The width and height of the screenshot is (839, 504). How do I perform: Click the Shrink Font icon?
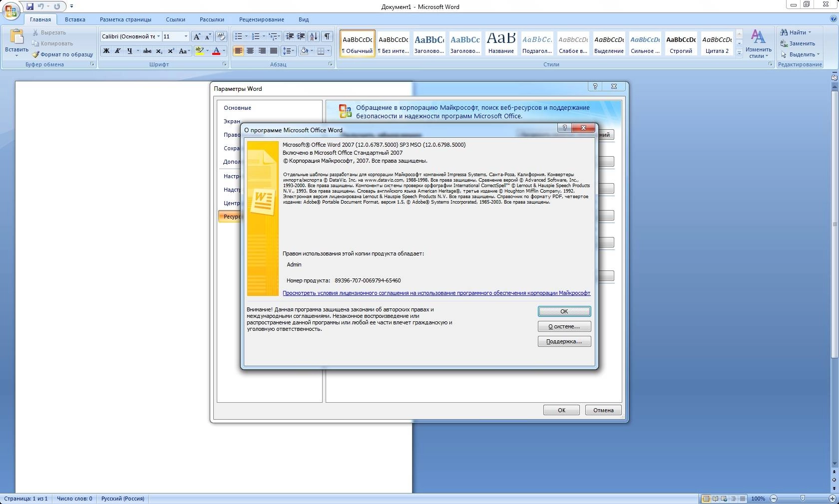[x=208, y=36]
